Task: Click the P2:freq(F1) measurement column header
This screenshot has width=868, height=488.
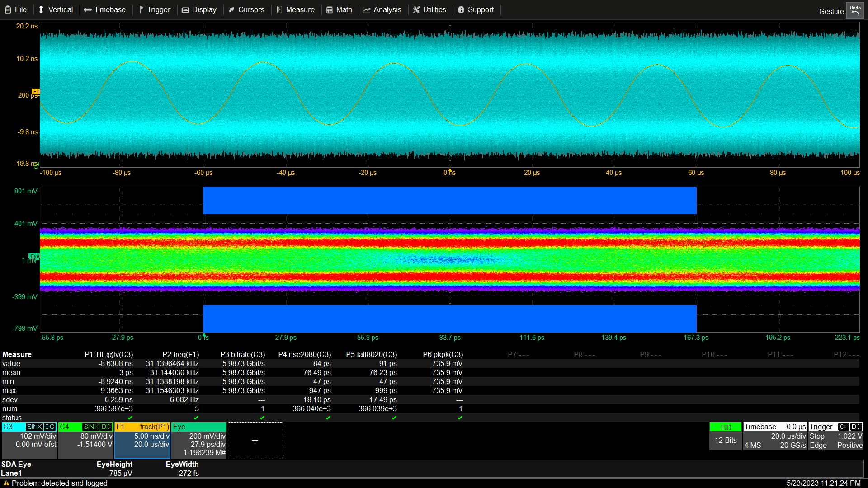Action: coord(180,354)
